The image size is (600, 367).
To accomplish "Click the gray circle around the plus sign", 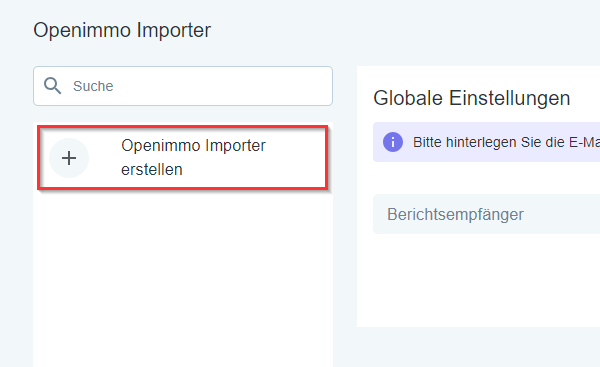I will [69, 158].
